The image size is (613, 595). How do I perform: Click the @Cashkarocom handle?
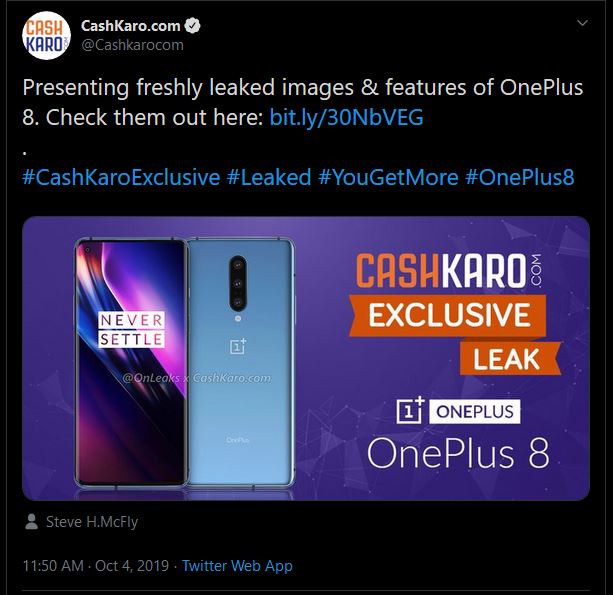(132, 45)
